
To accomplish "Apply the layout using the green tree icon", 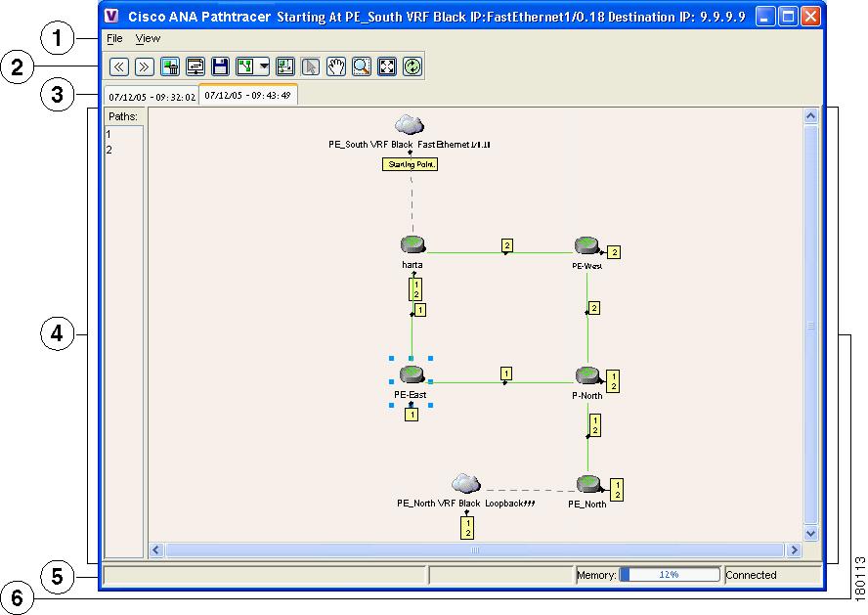I will 245,67.
